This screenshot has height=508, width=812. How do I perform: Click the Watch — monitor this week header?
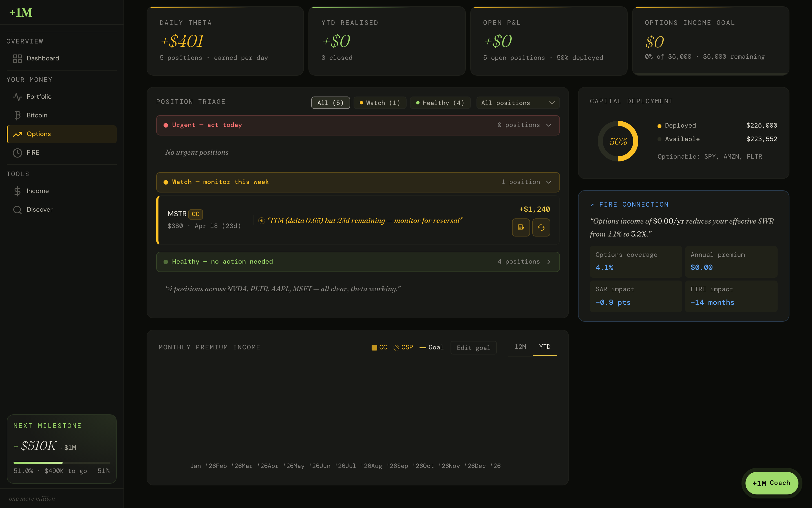tap(358, 182)
